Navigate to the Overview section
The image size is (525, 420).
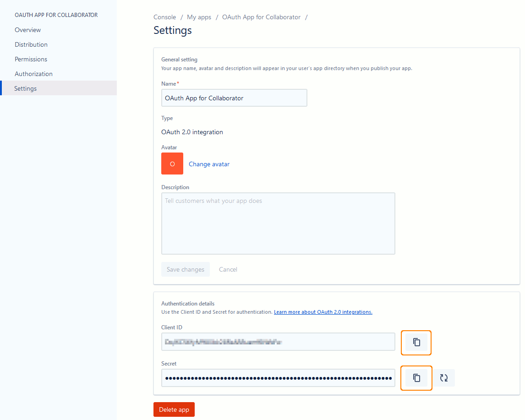coord(27,29)
